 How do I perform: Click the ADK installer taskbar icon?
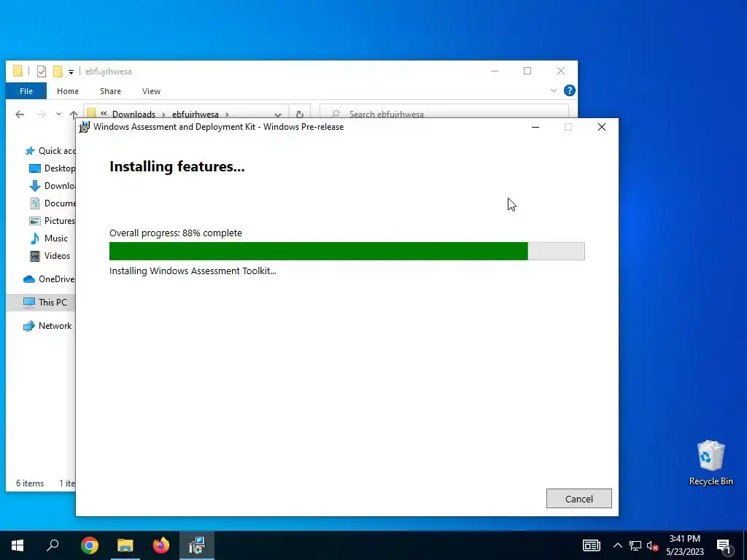pyautogui.click(x=197, y=545)
